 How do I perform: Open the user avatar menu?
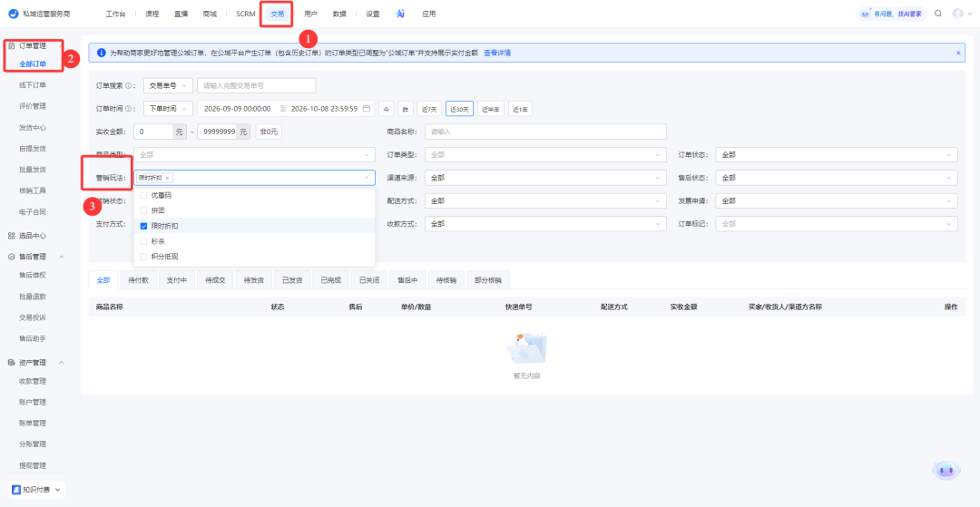point(961,13)
